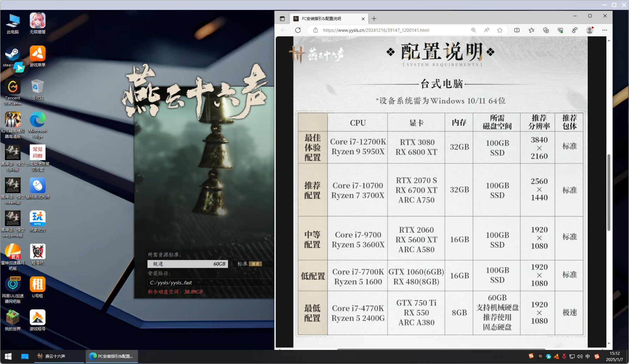Open 玩家动力 desktop icon
The image size is (629, 364).
tap(37, 222)
